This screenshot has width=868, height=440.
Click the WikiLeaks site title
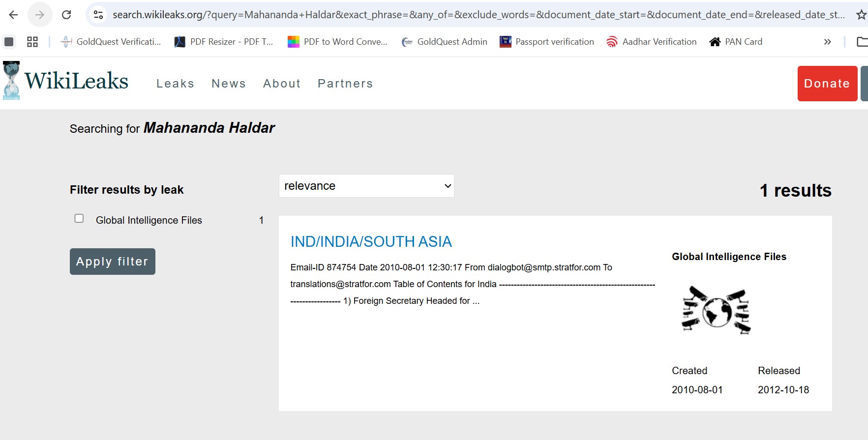pos(76,81)
